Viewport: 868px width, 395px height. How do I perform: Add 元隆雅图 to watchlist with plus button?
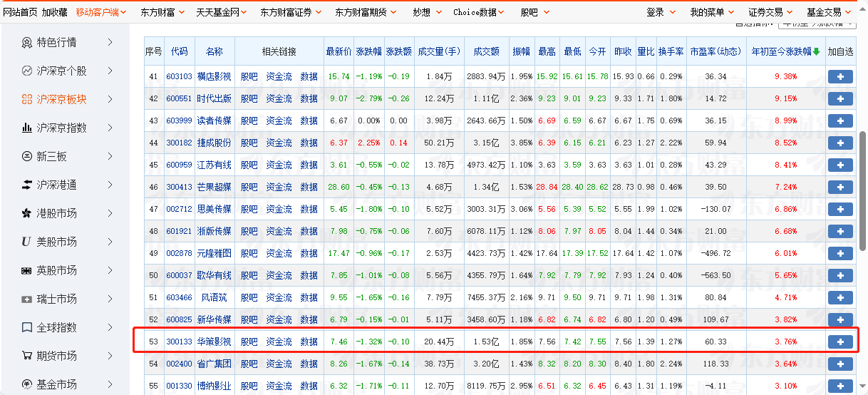click(x=840, y=254)
